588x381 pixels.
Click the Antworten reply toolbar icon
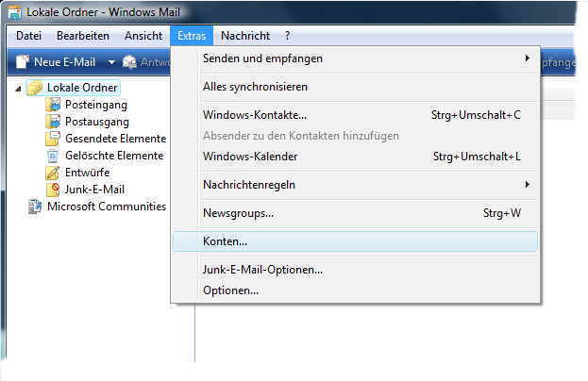pyautogui.click(x=129, y=62)
